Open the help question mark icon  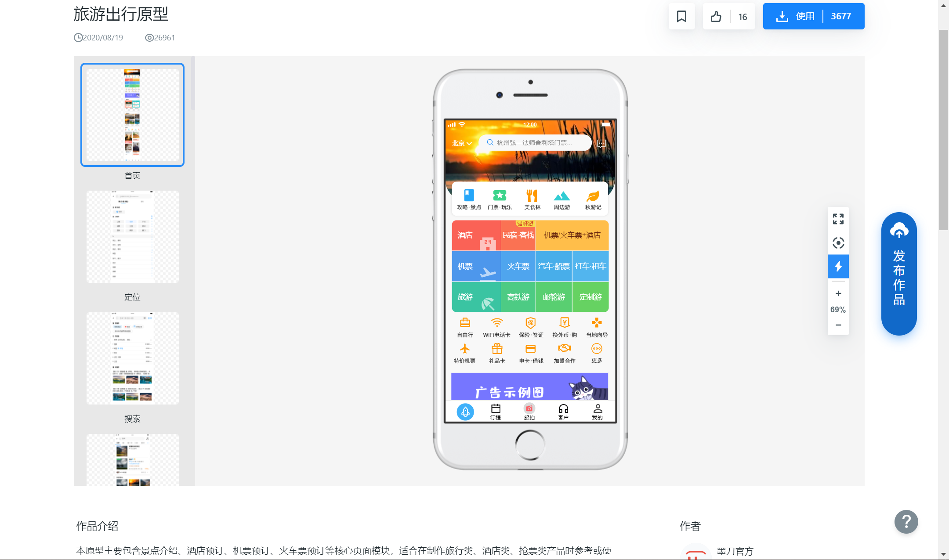pyautogui.click(x=906, y=522)
